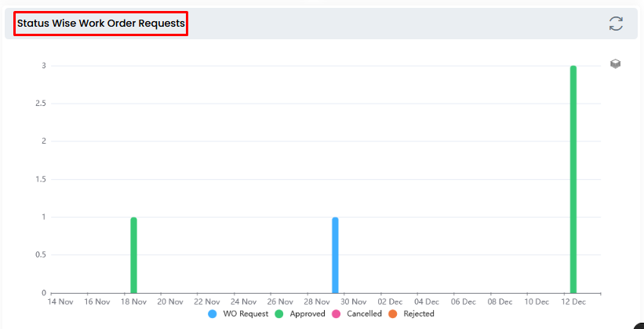
Task: Click the 26 Nov axis label
Action: point(280,302)
